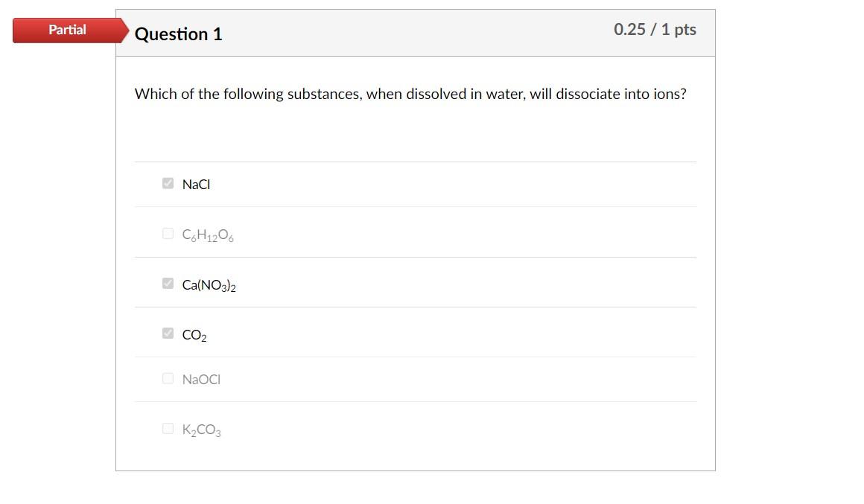Uncheck the CO2 checkbox
The width and height of the screenshot is (864, 504).
point(168,333)
